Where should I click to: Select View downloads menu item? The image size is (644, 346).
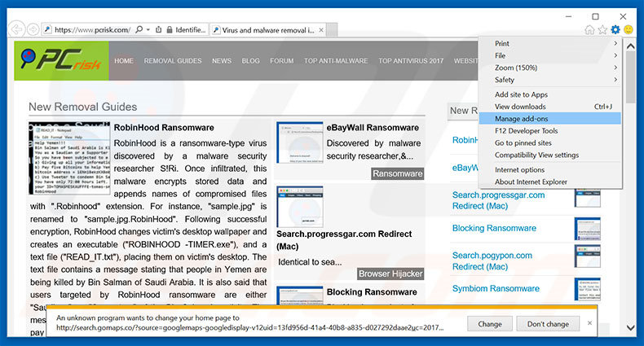(x=550, y=107)
